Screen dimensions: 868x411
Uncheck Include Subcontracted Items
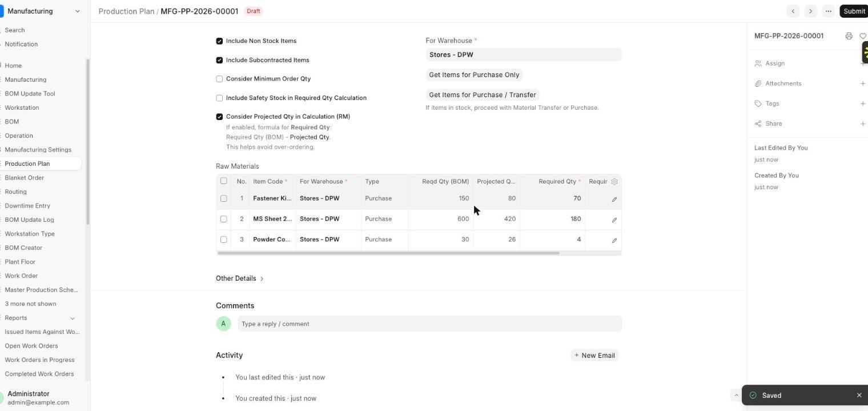219,60
